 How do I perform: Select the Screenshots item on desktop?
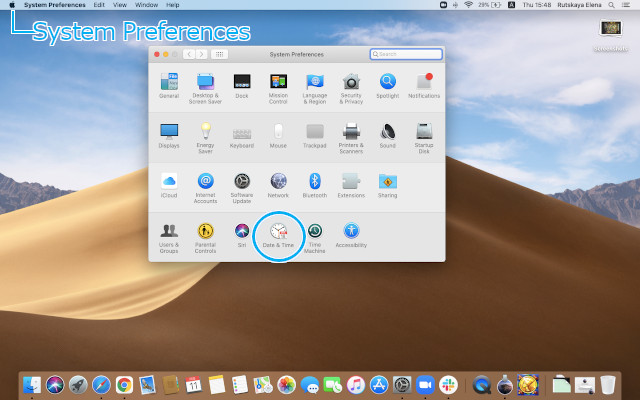point(611,36)
